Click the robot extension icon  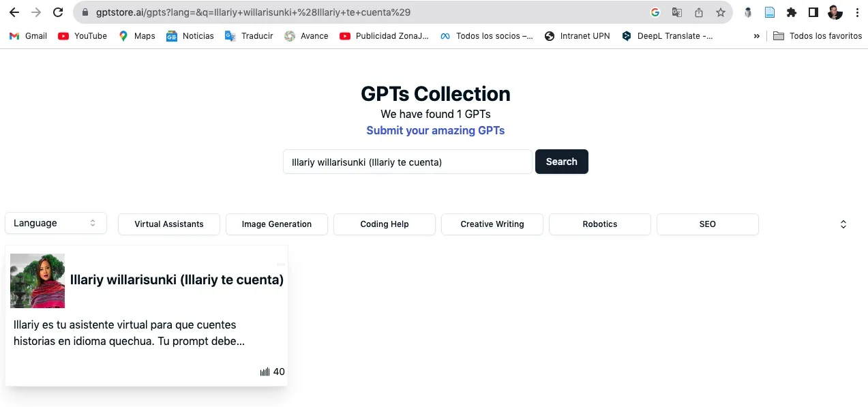click(x=748, y=12)
